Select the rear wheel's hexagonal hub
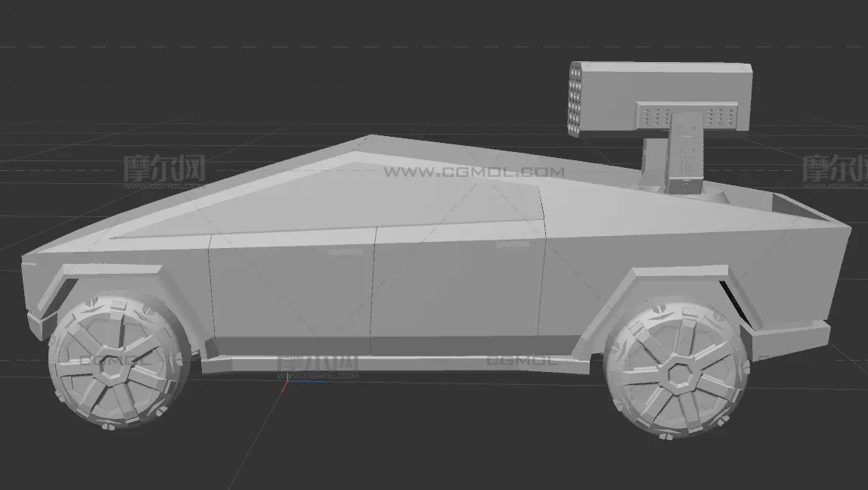868x490 pixels. coord(675,372)
